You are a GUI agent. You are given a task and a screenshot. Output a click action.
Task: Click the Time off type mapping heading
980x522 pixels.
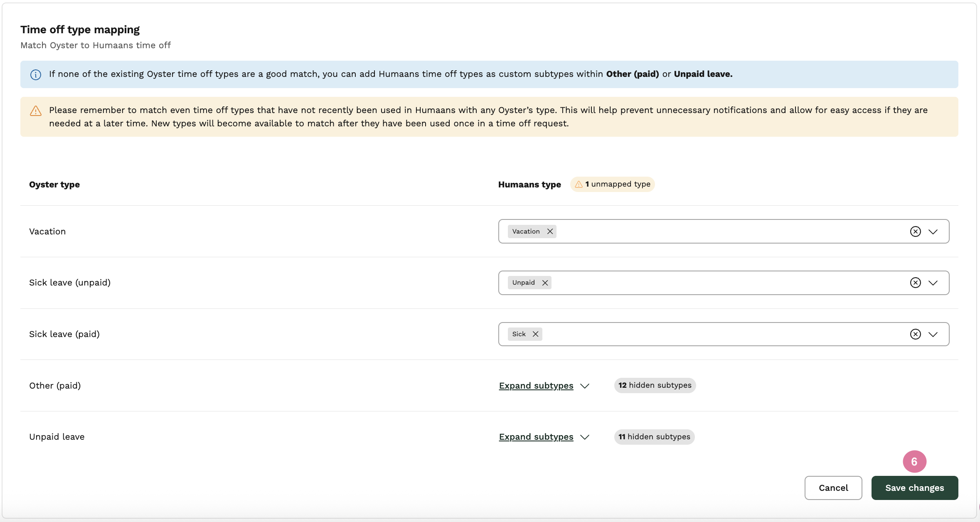(80, 30)
